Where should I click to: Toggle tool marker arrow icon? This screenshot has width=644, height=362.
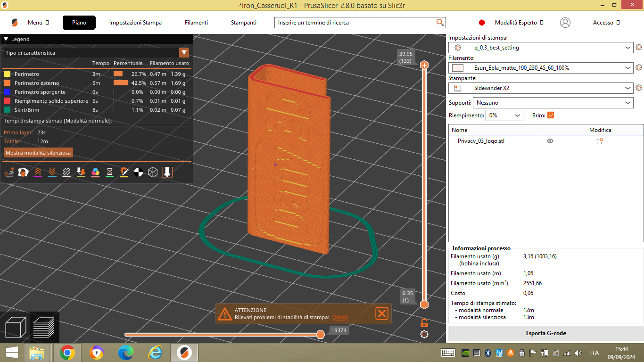pyautogui.click(x=167, y=173)
